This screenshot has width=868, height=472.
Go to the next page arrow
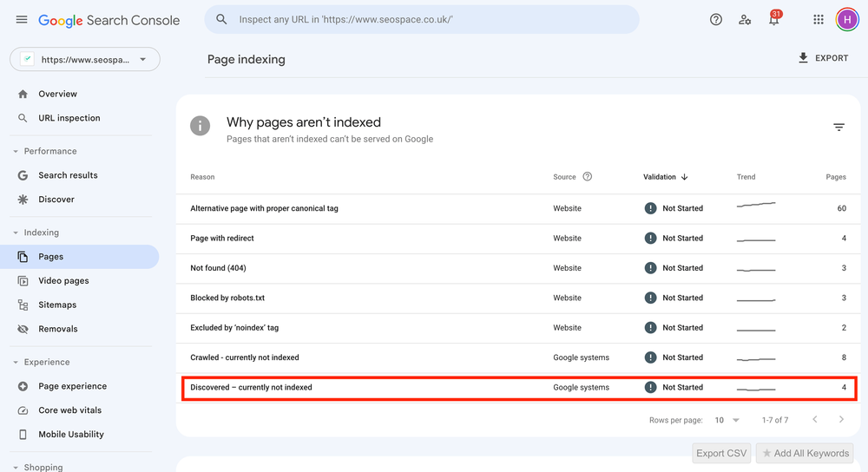pos(841,419)
